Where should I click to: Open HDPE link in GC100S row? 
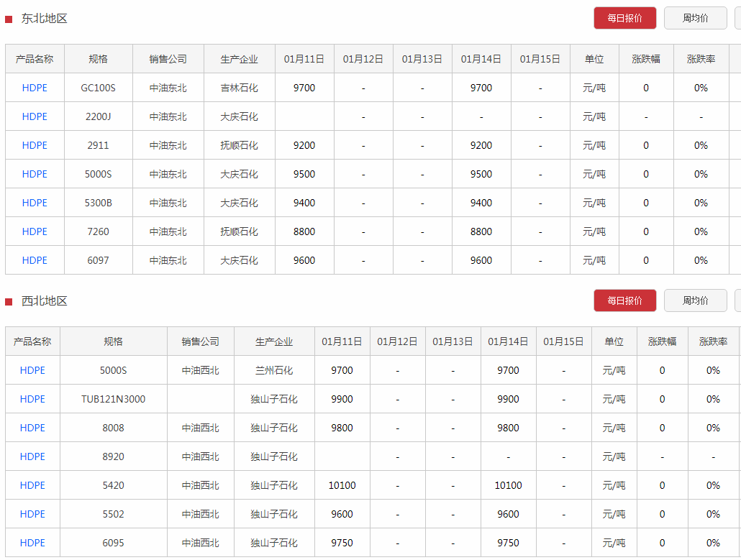tap(35, 88)
